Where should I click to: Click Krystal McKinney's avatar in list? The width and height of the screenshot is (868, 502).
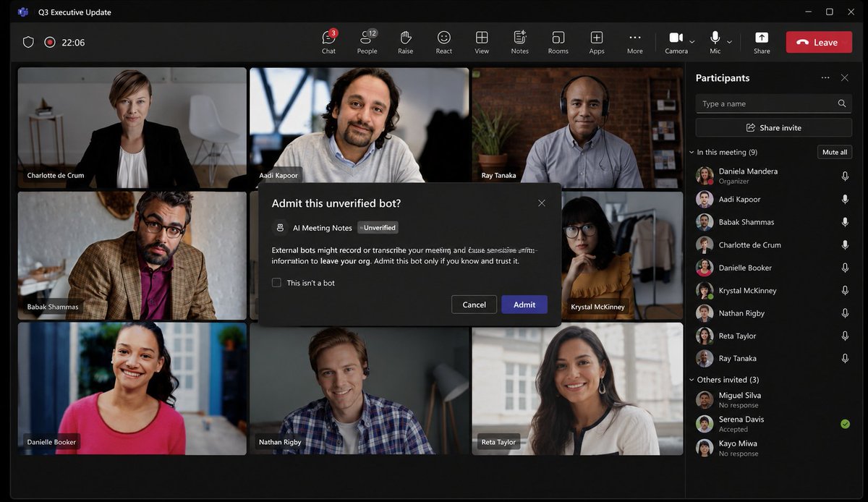(x=705, y=290)
